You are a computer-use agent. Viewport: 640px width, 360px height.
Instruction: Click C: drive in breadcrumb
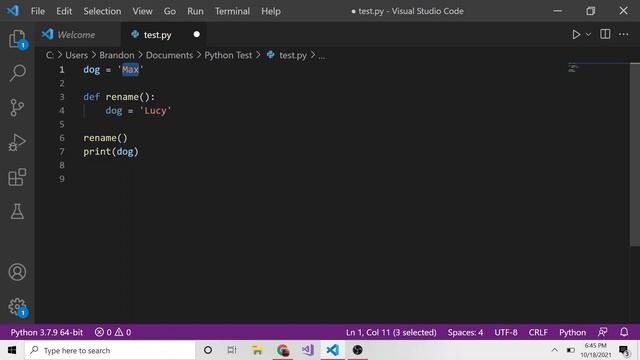click(49, 55)
